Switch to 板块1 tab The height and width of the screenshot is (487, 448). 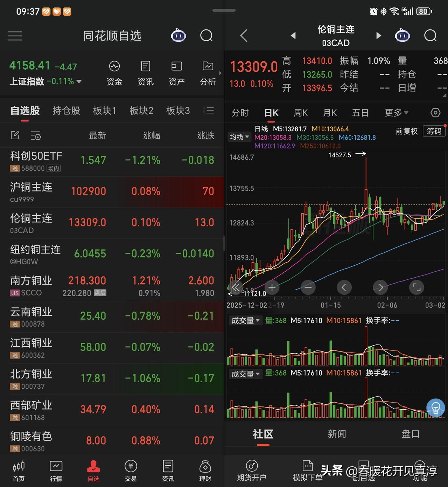104,111
